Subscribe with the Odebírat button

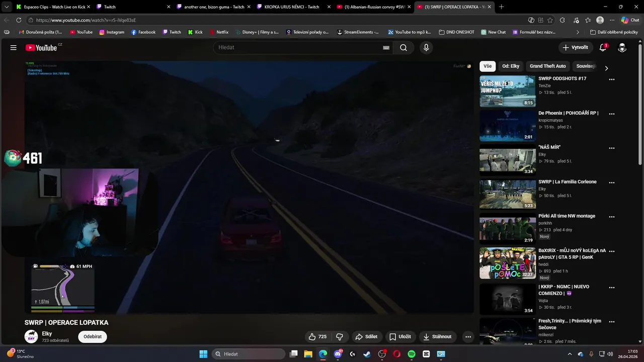click(x=93, y=337)
